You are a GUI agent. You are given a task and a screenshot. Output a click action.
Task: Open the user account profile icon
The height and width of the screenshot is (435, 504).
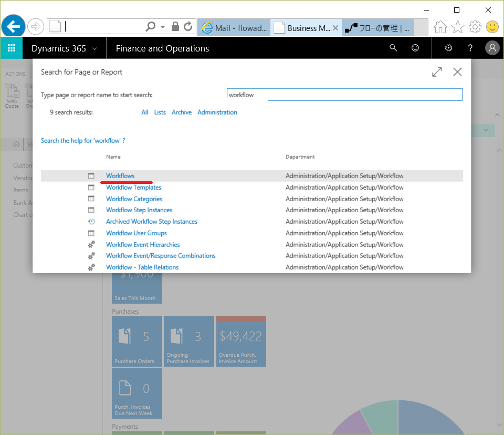coord(492,48)
